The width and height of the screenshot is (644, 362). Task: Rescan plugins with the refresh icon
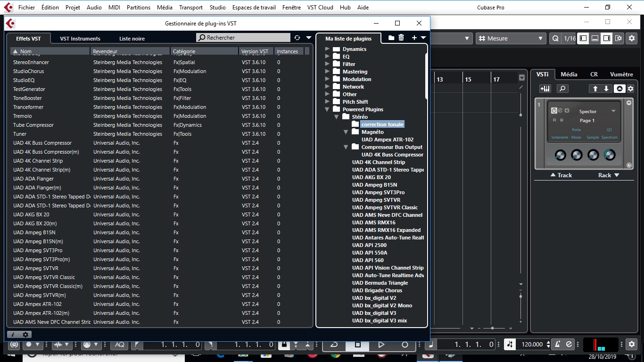(297, 37)
